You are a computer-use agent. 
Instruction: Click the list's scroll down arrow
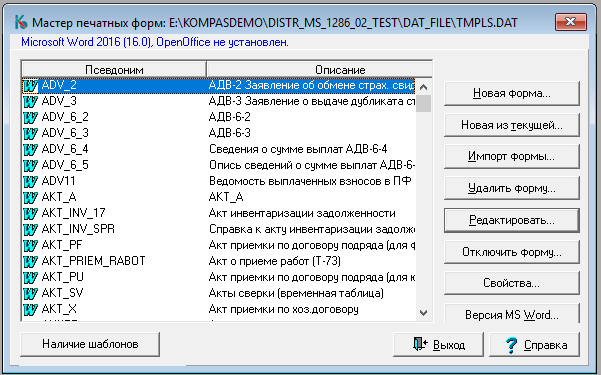tap(424, 313)
